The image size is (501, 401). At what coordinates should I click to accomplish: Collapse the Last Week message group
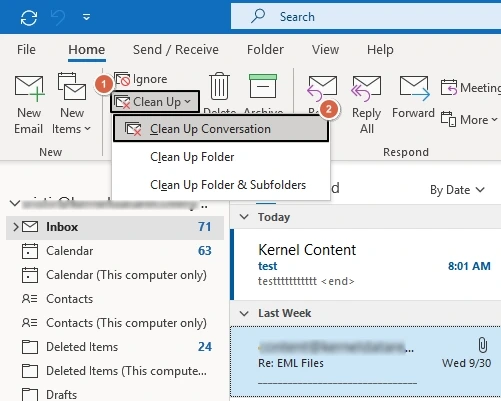tap(244, 313)
